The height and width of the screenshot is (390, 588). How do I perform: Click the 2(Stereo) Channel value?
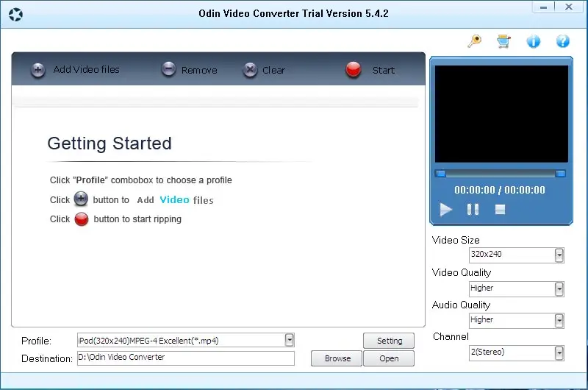point(487,352)
